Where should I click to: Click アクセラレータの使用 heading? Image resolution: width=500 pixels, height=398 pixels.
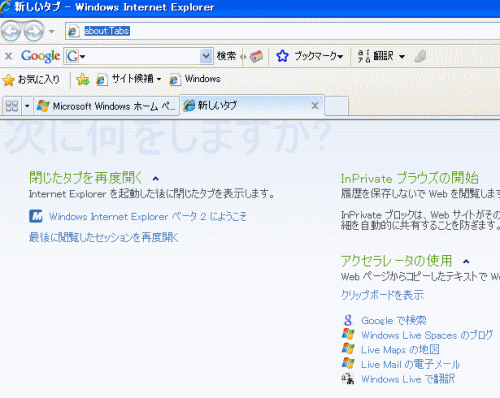[396, 261]
